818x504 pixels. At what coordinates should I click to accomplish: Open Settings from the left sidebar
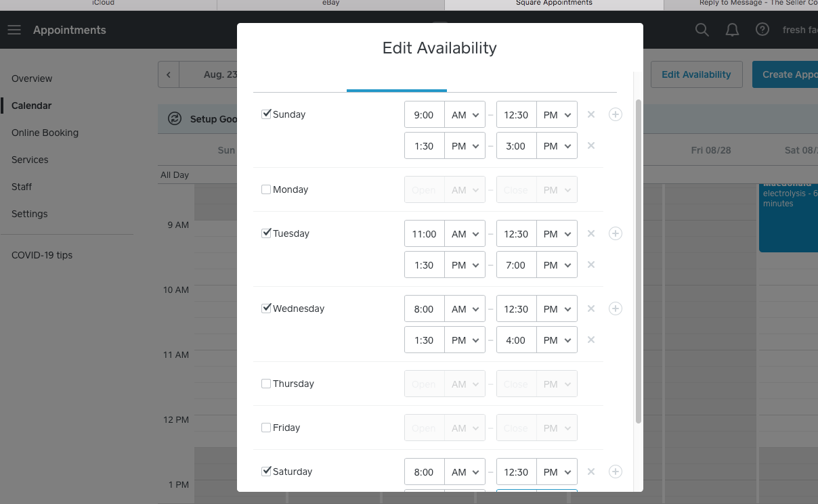coord(30,214)
